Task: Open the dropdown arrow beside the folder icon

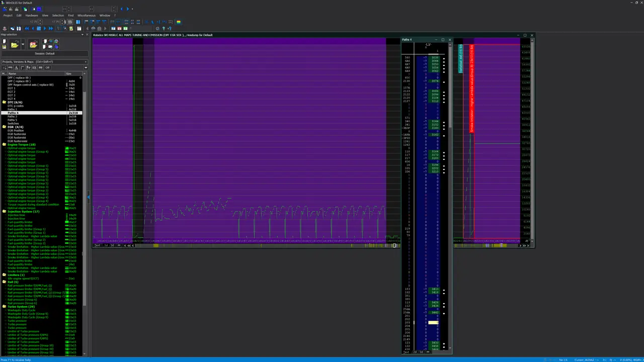Action: 23,44
